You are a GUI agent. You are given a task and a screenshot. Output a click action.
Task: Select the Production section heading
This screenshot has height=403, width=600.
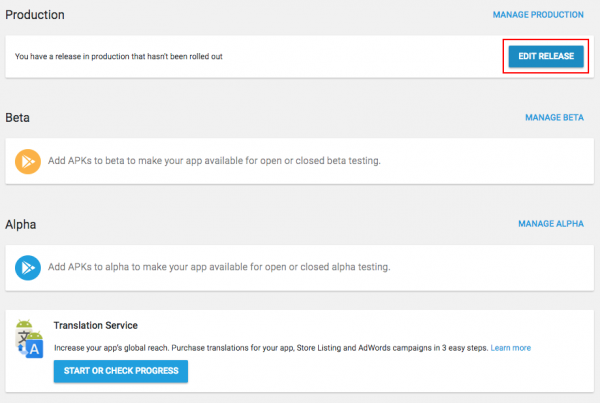[35, 16]
